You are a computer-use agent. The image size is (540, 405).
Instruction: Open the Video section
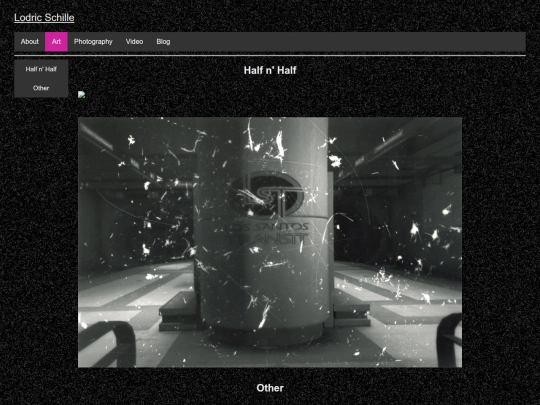(x=134, y=42)
